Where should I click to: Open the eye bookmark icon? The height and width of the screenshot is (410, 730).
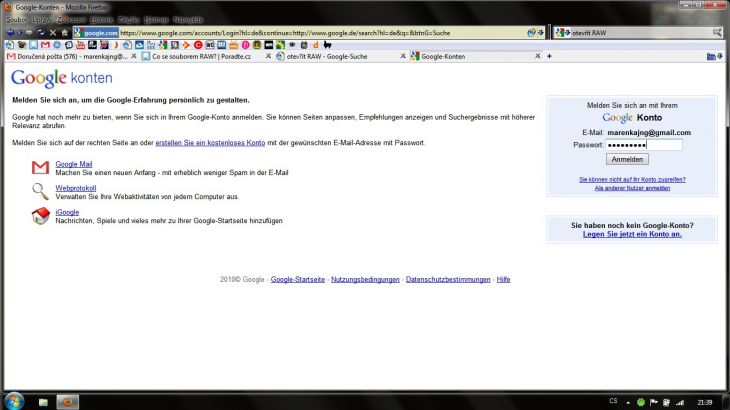click(x=292, y=45)
